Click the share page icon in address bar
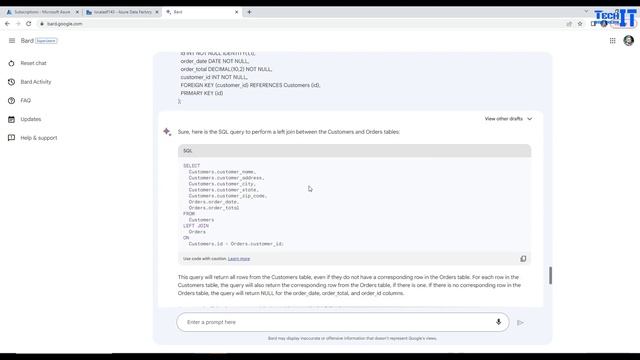This screenshot has height=360, width=640. click(x=569, y=24)
